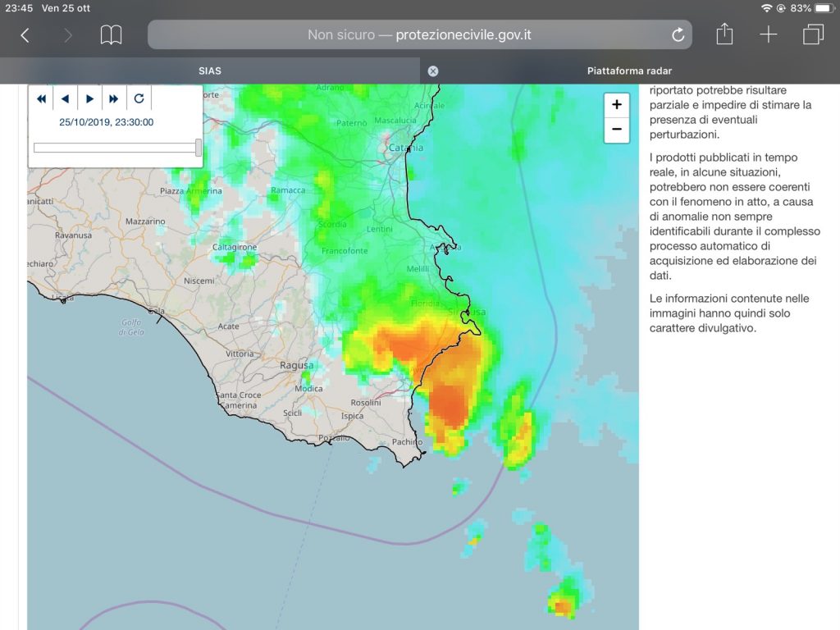Jump to first radar frame
This screenshot has width=840, height=630.
coord(41,98)
